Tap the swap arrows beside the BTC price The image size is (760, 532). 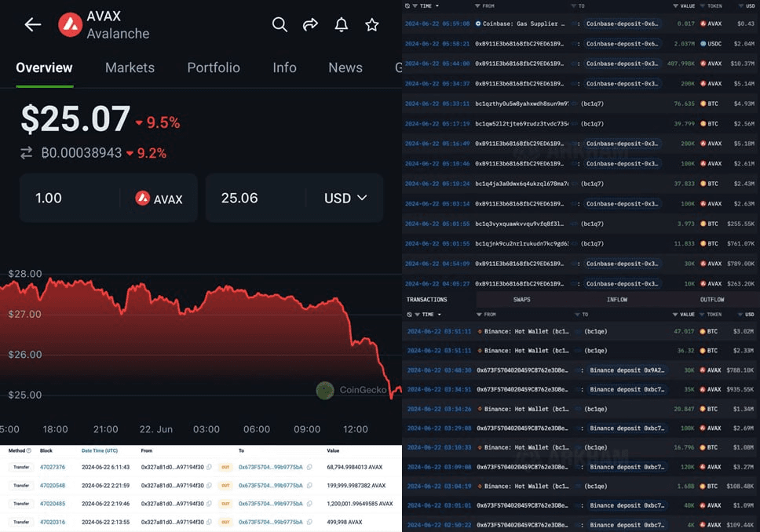[26, 153]
